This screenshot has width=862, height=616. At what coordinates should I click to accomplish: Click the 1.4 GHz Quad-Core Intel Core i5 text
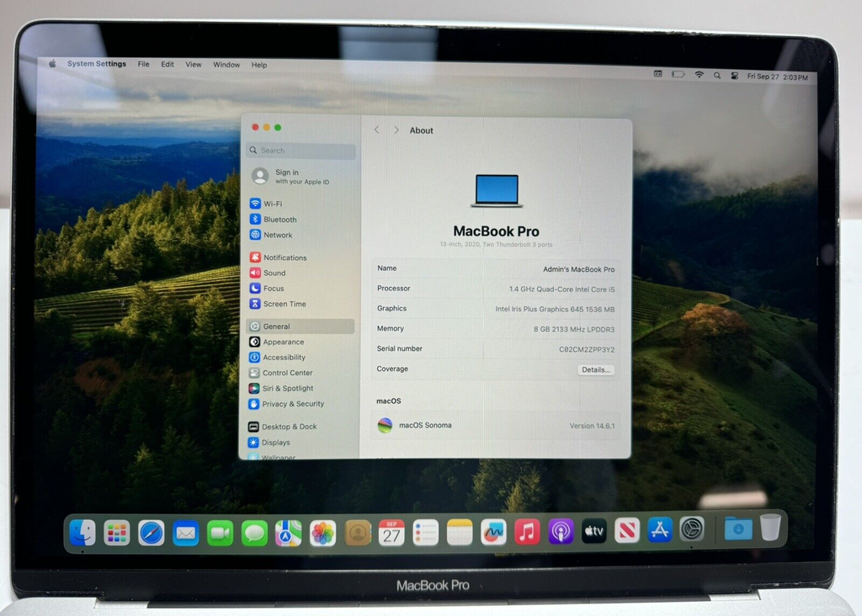tap(561, 289)
